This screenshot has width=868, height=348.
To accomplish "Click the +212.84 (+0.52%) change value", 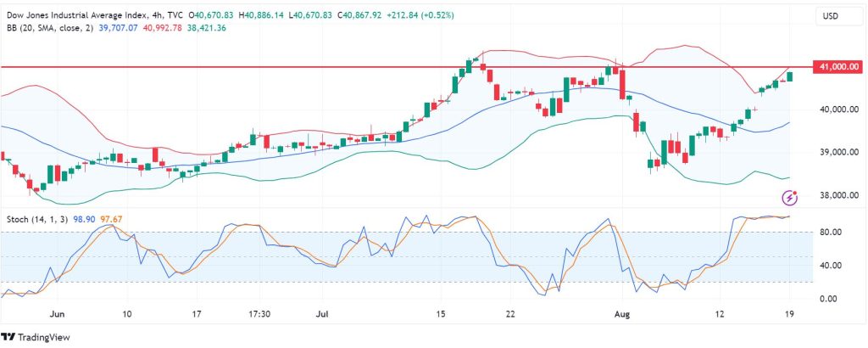I will 419,16.
